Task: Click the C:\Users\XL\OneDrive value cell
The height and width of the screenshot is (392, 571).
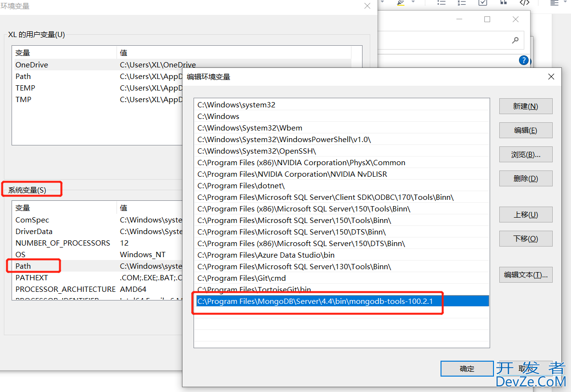Action: pos(158,65)
